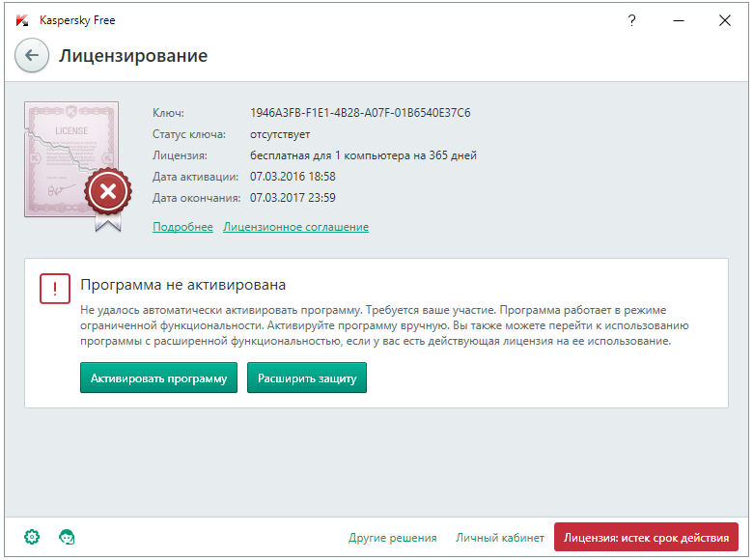This screenshot has height=560, width=753.
Task: Click the 'Статус ключа:' label
Action: pyautogui.click(x=189, y=134)
